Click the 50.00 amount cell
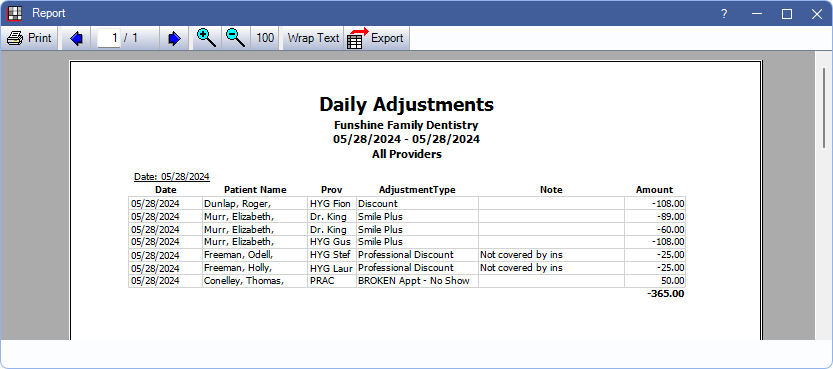This screenshot has height=369, width=833. click(655, 281)
